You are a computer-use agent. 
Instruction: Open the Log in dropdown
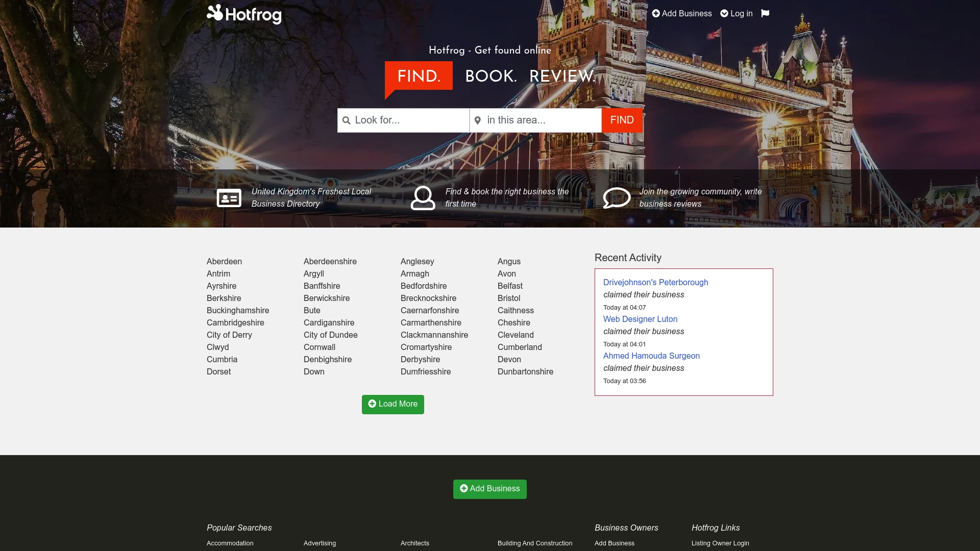pos(736,13)
